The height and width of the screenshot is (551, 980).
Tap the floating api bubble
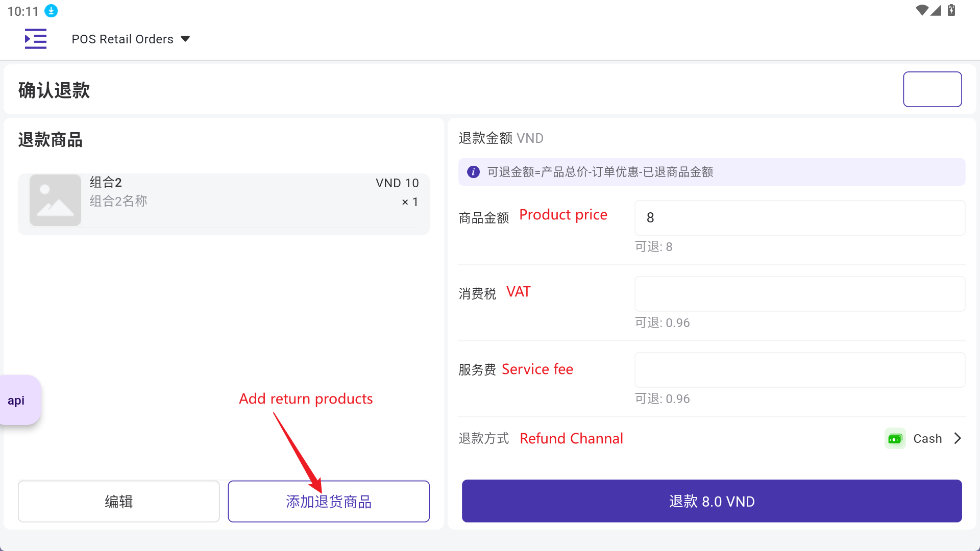click(x=18, y=400)
